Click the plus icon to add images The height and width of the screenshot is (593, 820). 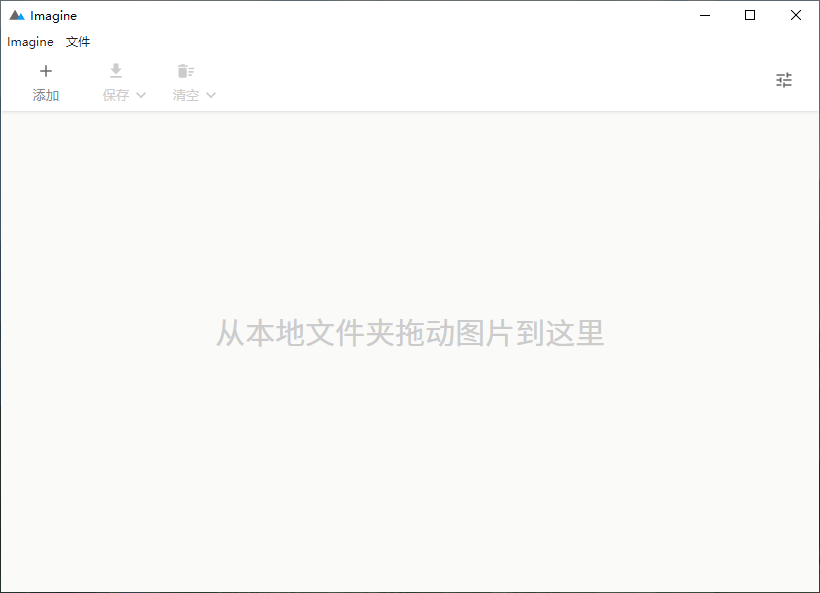pyautogui.click(x=46, y=71)
